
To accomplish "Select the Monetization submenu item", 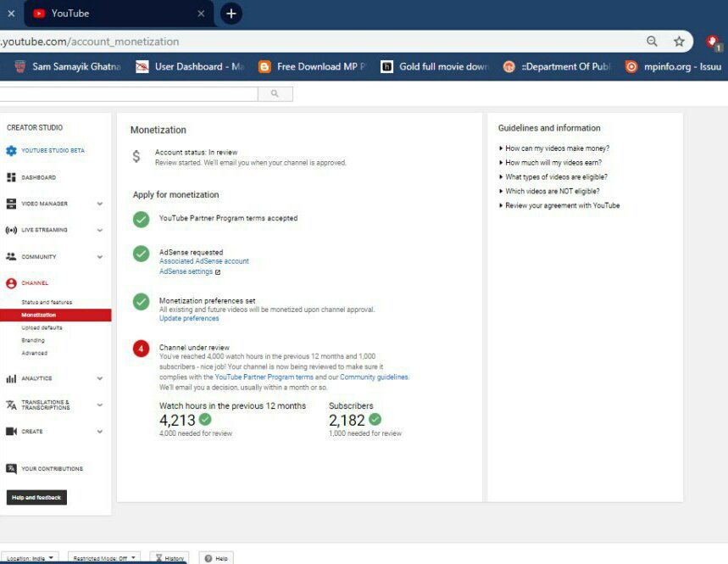I will (56, 315).
